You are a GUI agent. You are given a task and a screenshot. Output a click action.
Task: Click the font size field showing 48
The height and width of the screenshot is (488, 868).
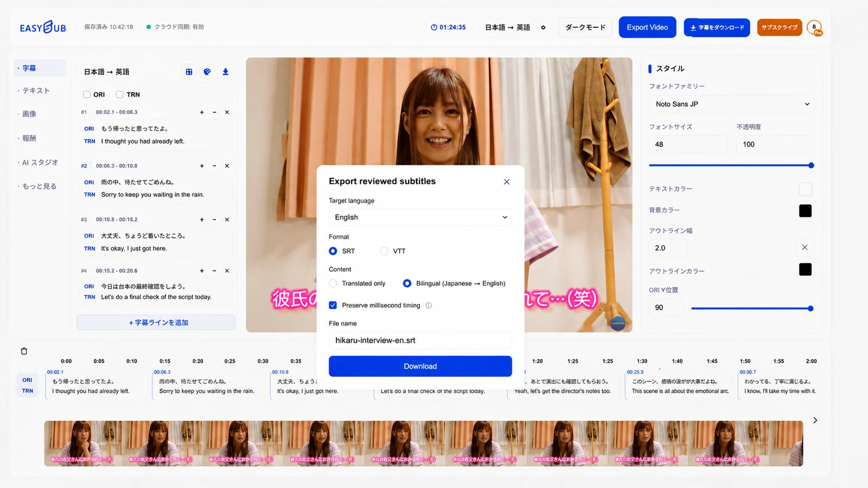tap(688, 144)
